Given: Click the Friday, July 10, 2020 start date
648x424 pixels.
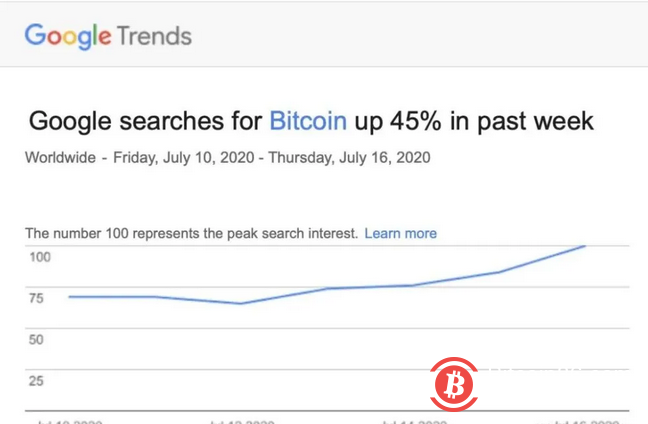Looking at the screenshot, I should coord(182,157).
